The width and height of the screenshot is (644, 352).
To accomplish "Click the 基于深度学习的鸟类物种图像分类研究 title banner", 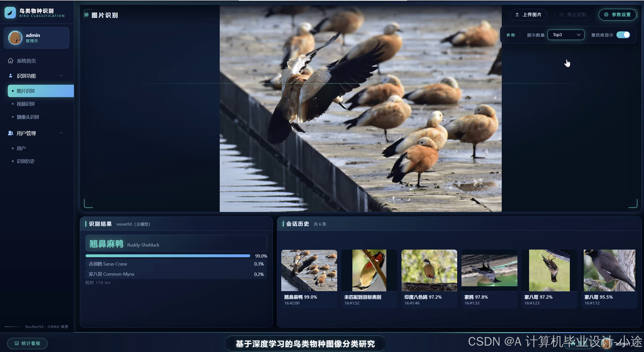I will tap(305, 344).
